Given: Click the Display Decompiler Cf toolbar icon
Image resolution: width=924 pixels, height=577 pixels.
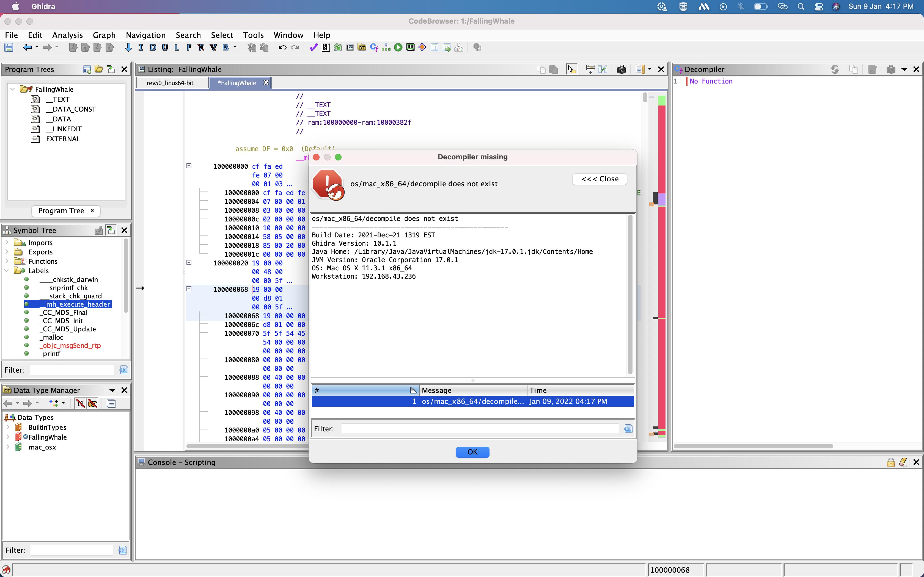Looking at the screenshot, I should point(374,47).
